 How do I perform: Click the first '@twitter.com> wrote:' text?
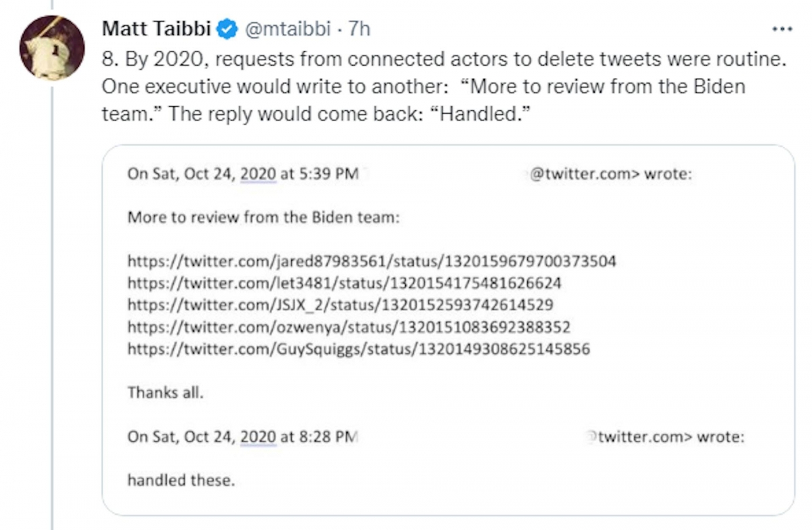tap(608, 174)
